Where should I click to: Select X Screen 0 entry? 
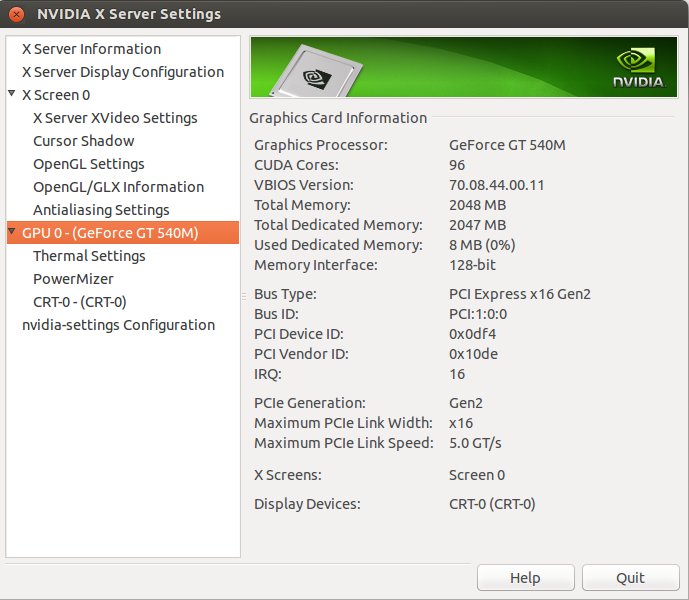pyautogui.click(x=56, y=95)
